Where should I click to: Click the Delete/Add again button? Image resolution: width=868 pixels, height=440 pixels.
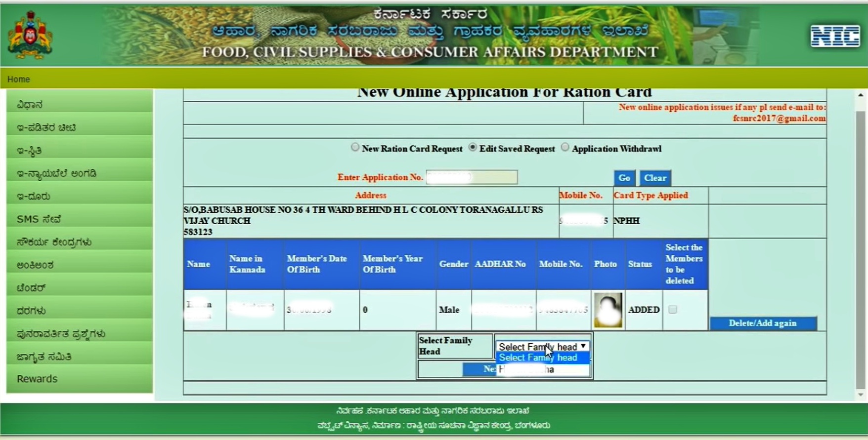[x=763, y=323]
